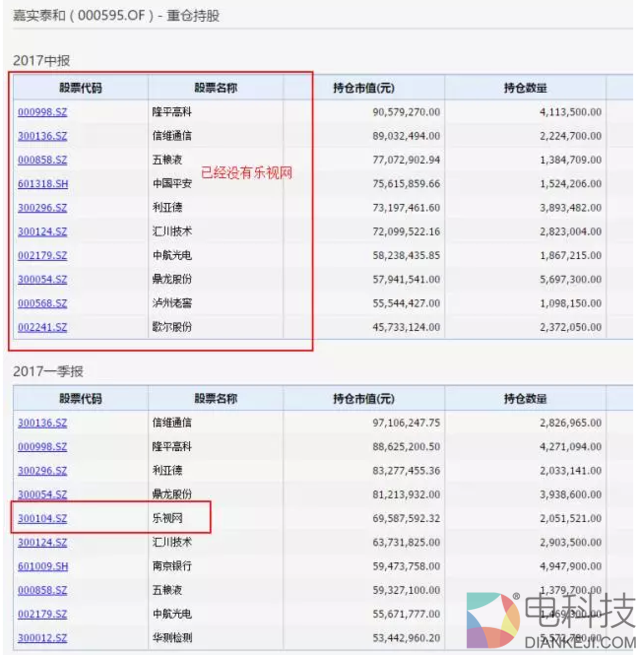Image resolution: width=640 pixels, height=655 pixels.
Task: Select 鼎龙股份 in the 2017一季报 table
Action: (x=172, y=495)
